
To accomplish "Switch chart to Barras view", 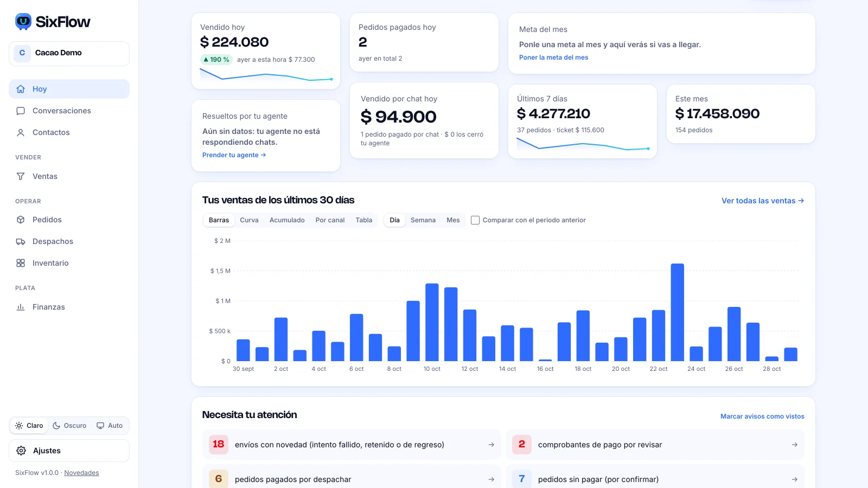I will pos(219,220).
